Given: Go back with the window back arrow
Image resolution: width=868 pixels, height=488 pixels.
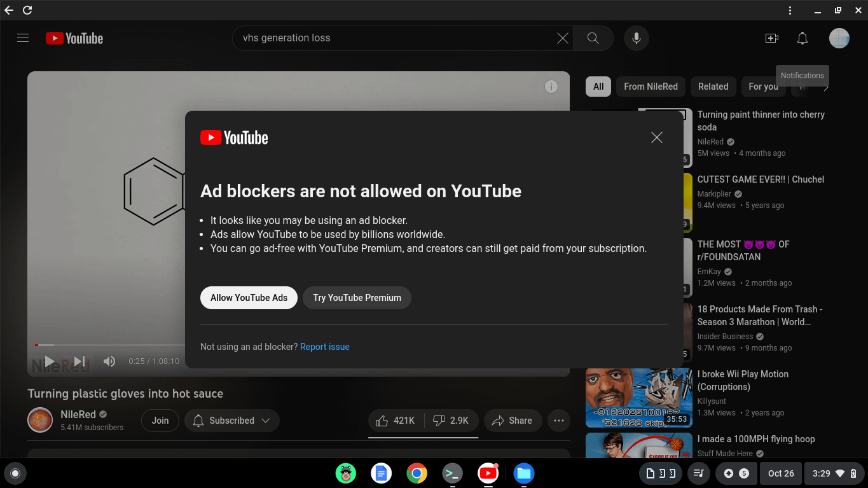Looking at the screenshot, I should 9,10.
